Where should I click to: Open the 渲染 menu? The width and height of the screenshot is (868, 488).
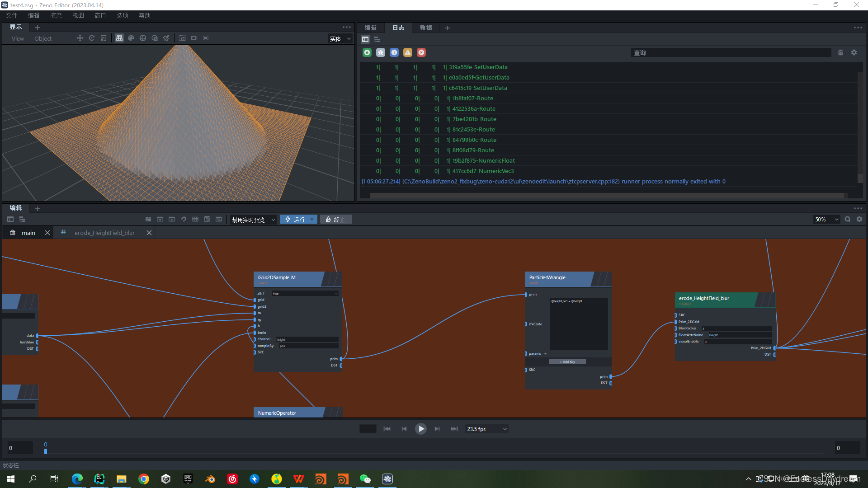pos(56,15)
